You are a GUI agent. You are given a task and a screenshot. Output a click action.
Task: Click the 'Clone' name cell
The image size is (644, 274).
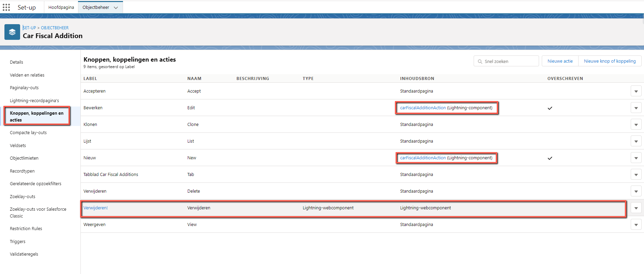193,124
